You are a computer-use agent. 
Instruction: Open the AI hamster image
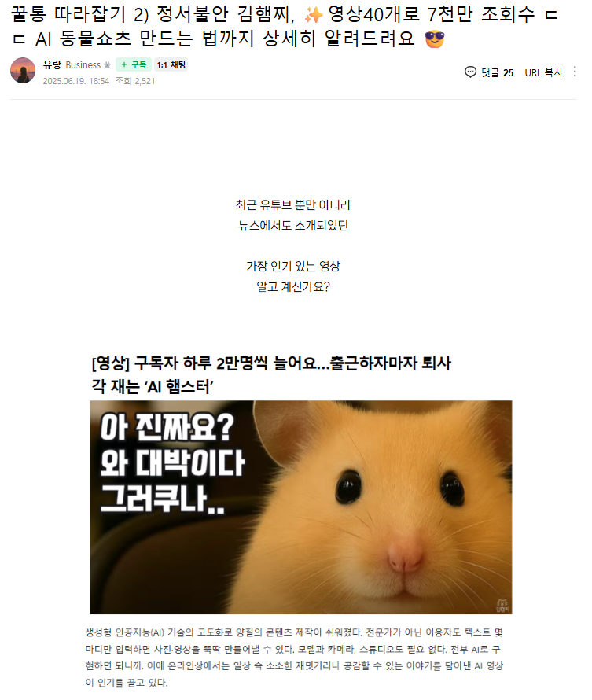(300, 507)
